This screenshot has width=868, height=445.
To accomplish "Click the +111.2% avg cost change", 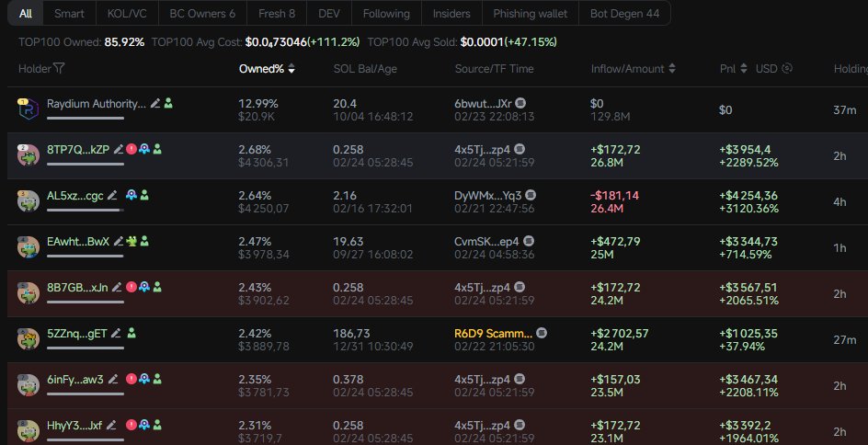I will [x=333, y=42].
